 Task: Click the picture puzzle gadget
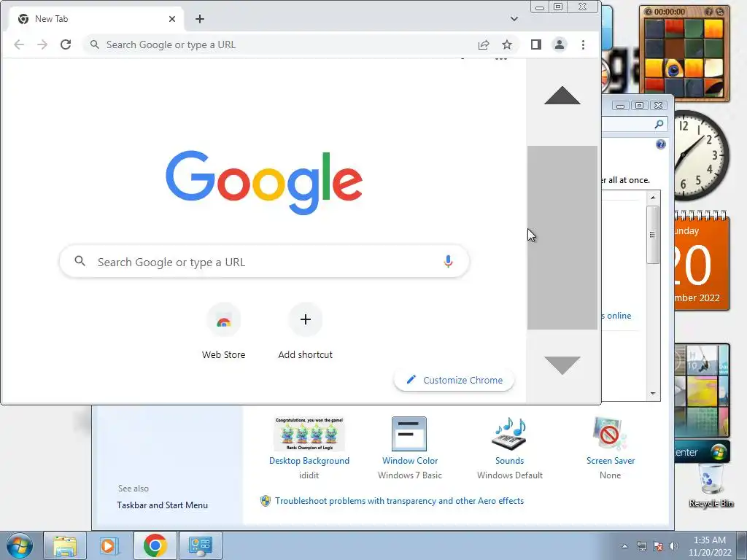684,54
